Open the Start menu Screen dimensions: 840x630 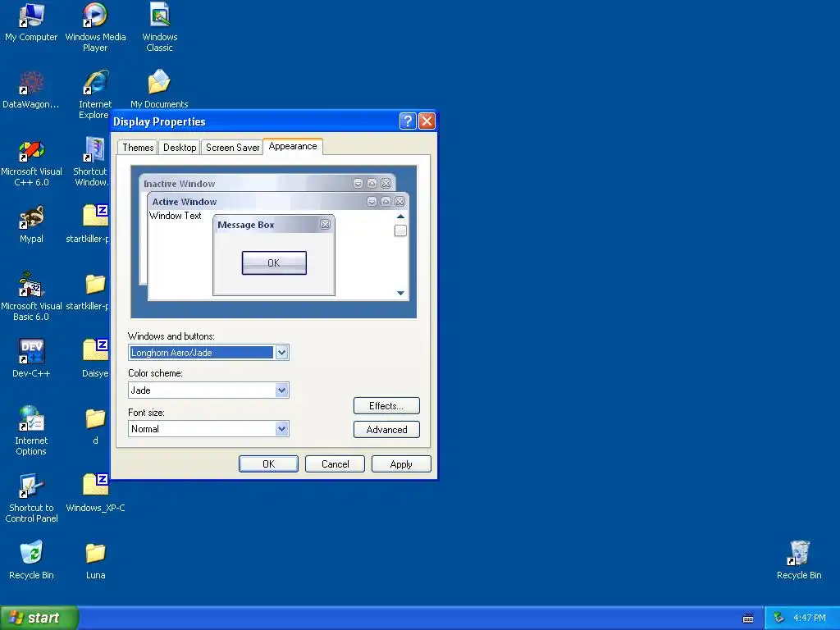[39, 618]
